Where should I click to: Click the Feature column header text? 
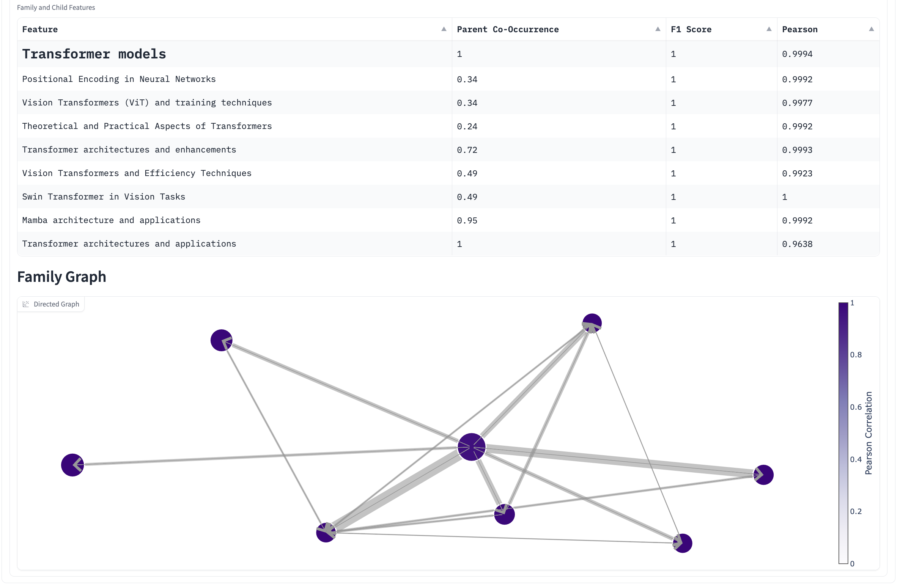pyautogui.click(x=40, y=30)
